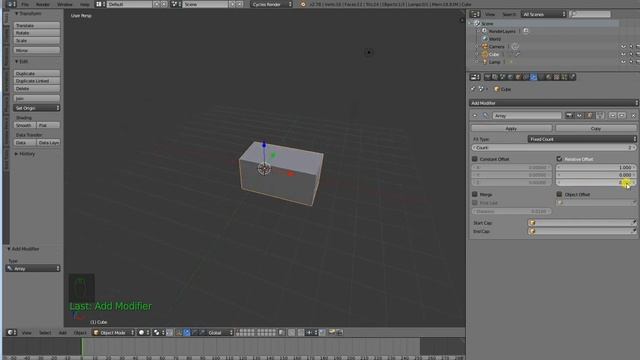Click the Cube modifier wrench icon in outliner
Screen dimensions: 640x360
tap(518, 54)
